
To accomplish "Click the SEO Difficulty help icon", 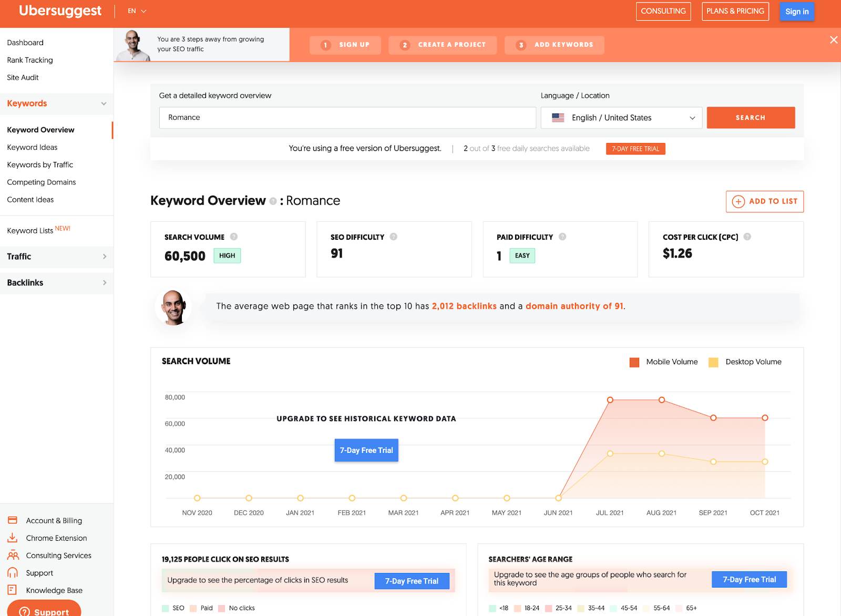I will [x=394, y=237].
